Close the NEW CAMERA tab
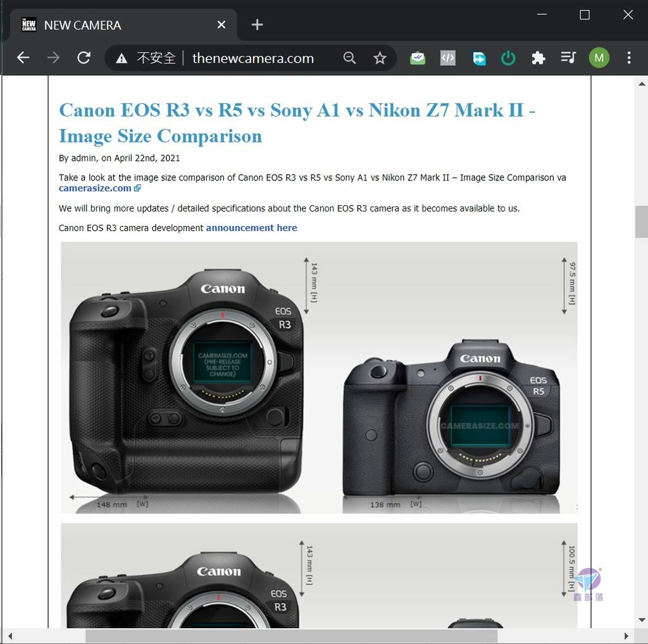Screen dimensions: 648x644 [x=221, y=25]
